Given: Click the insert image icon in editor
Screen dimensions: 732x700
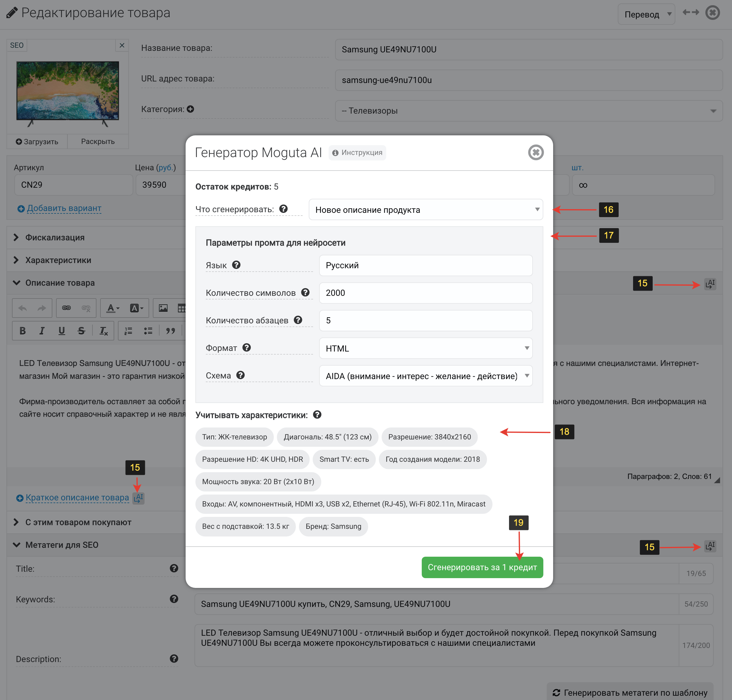Looking at the screenshot, I should [163, 308].
